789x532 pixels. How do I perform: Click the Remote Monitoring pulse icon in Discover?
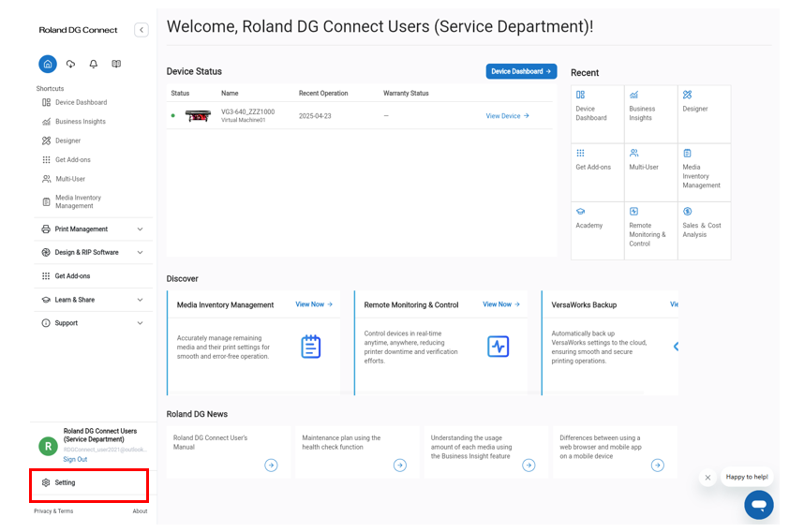click(499, 347)
